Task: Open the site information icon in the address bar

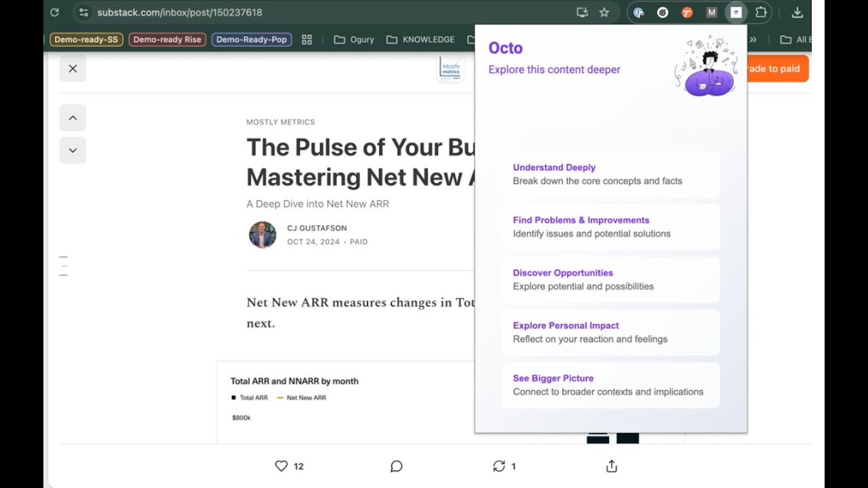Action: [83, 12]
